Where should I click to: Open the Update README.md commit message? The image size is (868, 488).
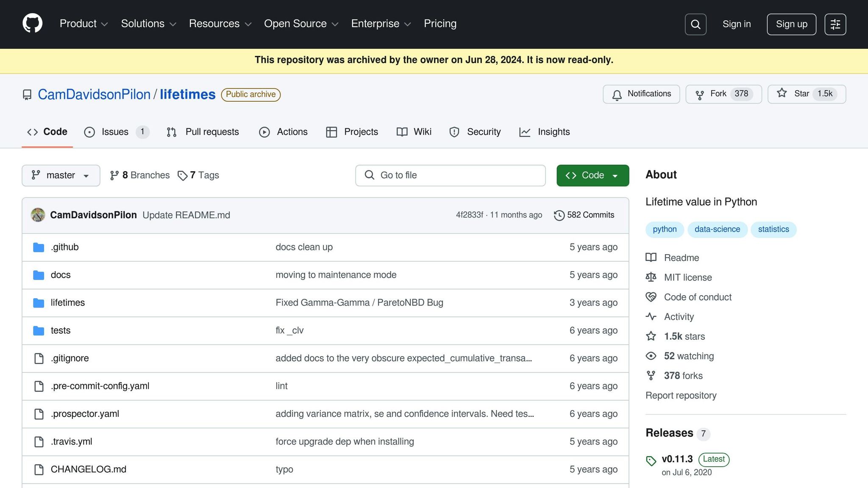pos(186,215)
